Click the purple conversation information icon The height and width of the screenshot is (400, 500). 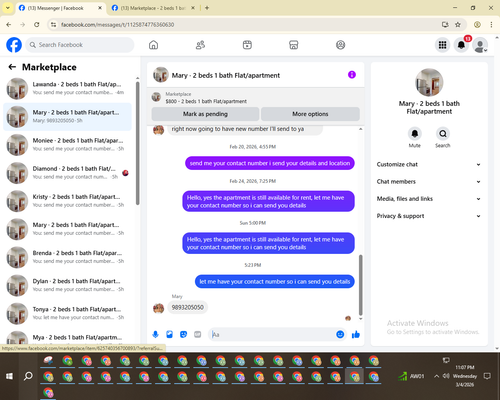tap(352, 75)
